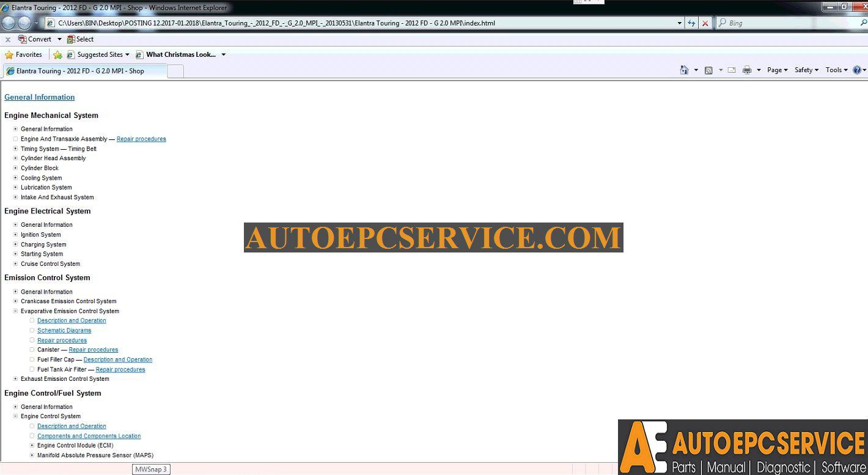Open the Home icon in command bar
Viewport: 868px width, 475px height.
pos(684,70)
